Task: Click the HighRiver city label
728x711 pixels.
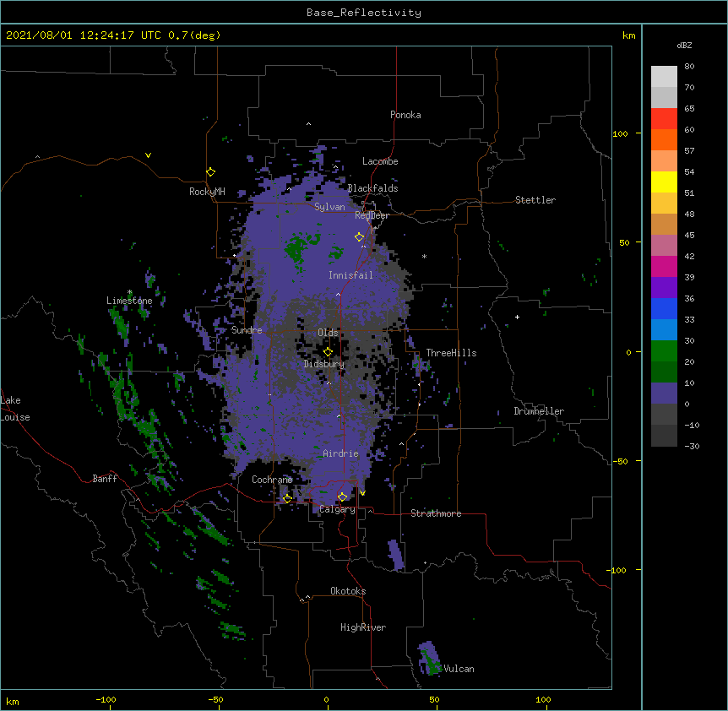Action: click(363, 627)
